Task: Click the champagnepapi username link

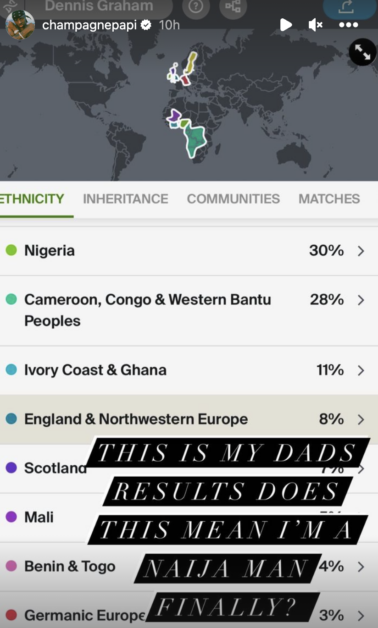Action: point(89,25)
